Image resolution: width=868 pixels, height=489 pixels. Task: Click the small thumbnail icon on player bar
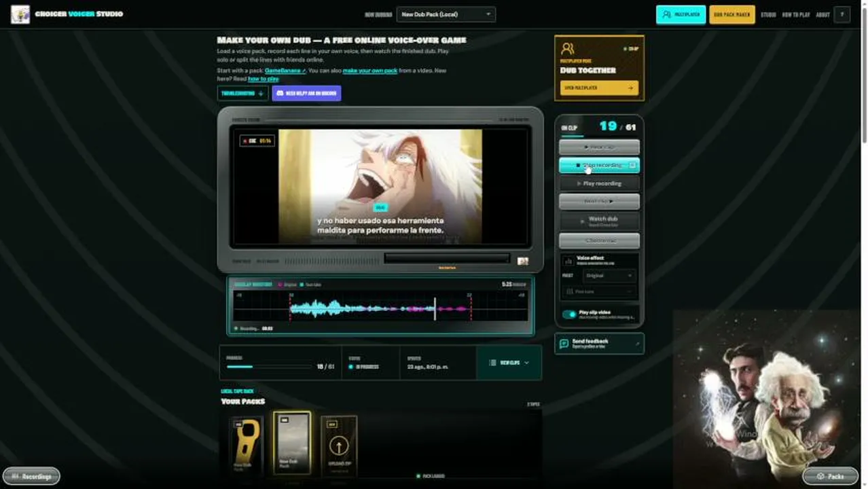523,261
